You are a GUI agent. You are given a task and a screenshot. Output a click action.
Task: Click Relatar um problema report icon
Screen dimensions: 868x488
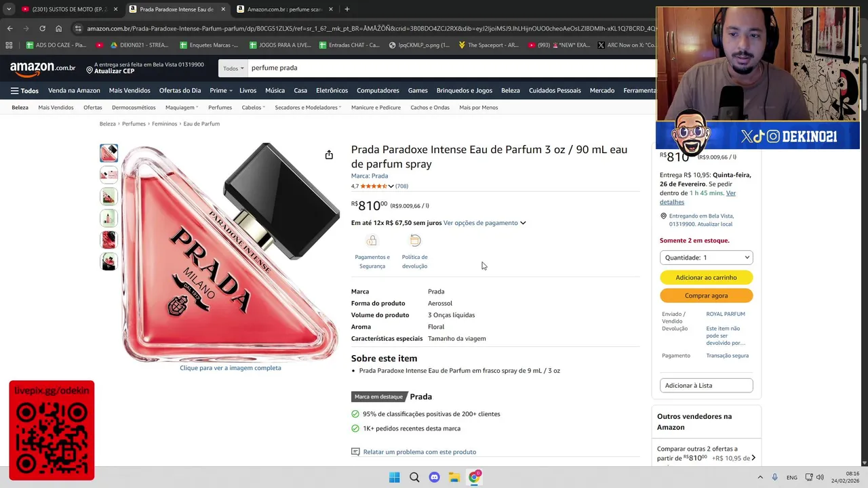tap(355, 452)
